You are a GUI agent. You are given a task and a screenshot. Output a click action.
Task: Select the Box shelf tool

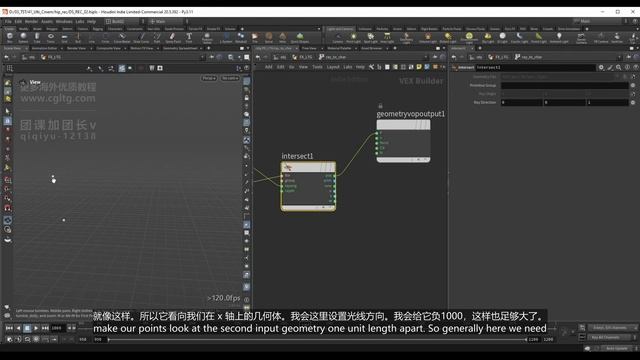(x=9, y=38)
